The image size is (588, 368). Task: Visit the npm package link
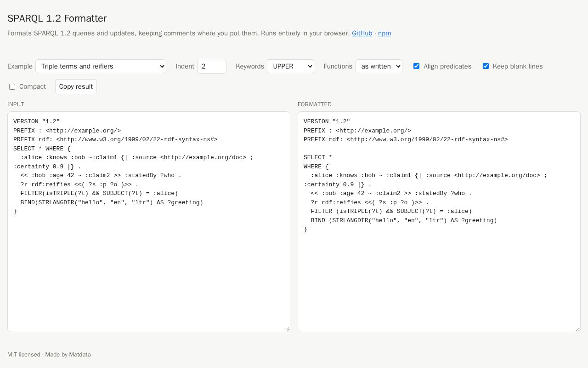pyautogui.click(x=384, y=33)
